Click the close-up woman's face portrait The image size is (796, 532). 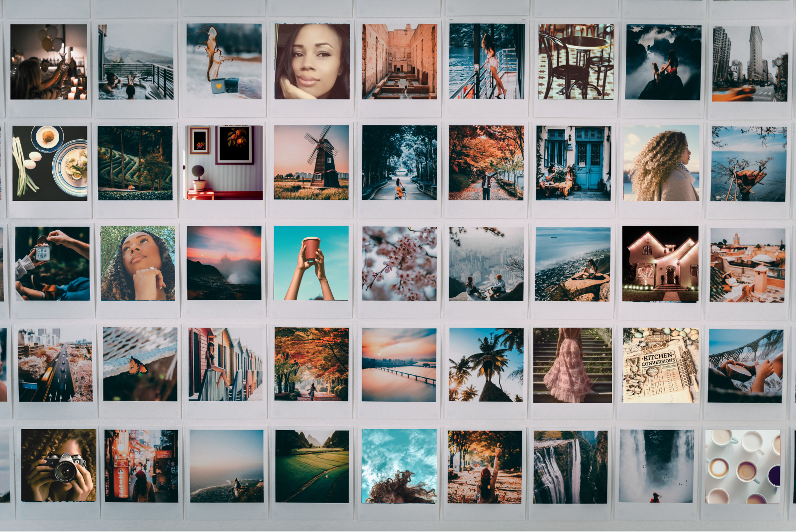312,61
